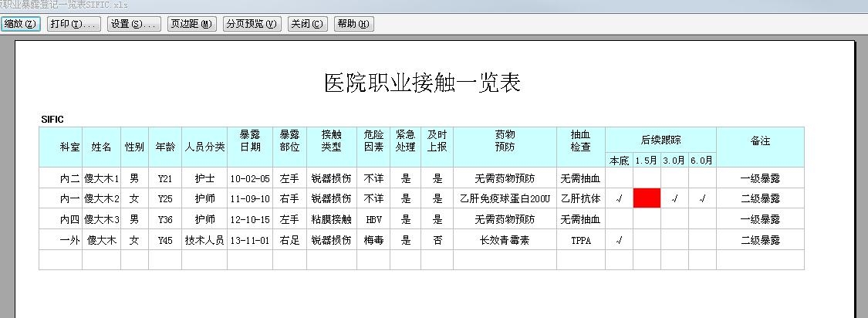Toggle 页边距 (Margins) display
Viewport: 868px width, 318px height.
pos(192,24)
